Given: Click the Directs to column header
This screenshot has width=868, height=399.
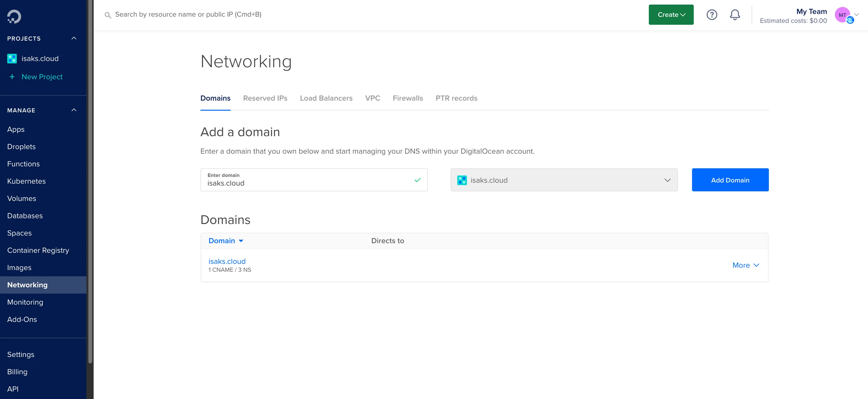Looking at the screenshot, I should pos(388,241).
